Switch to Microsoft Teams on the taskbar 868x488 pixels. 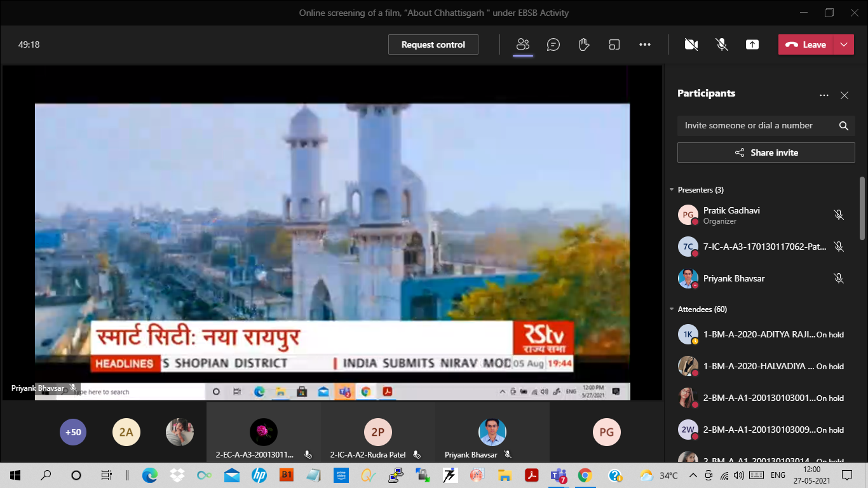pos(559,475)
